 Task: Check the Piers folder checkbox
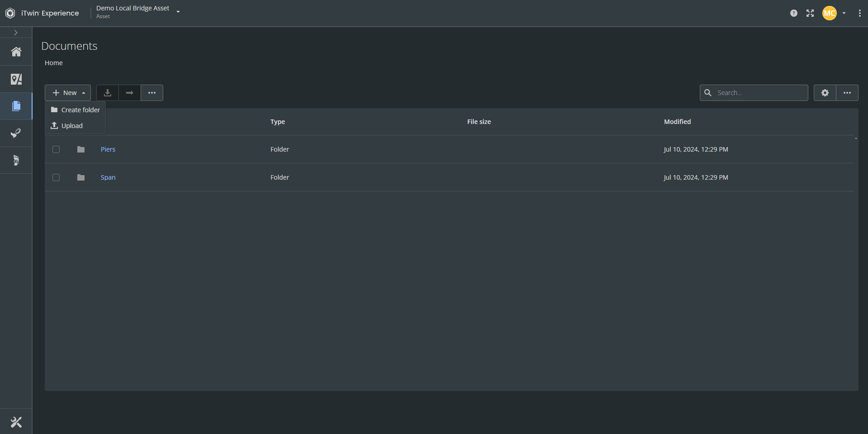56,149
